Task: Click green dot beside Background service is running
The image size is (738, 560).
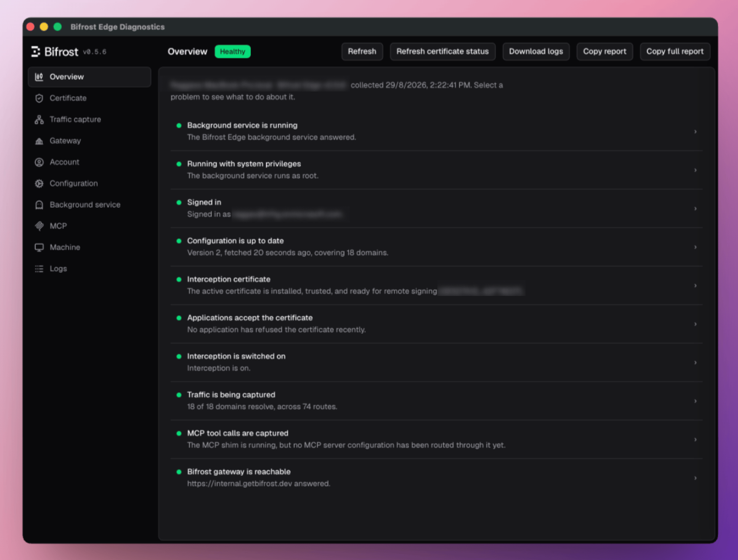Action: coord(179,126)
